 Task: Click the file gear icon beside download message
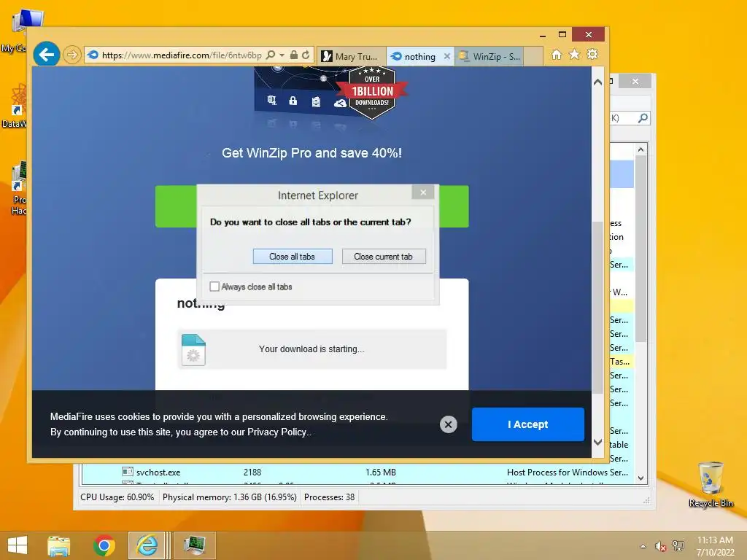[x=193, y=349]
